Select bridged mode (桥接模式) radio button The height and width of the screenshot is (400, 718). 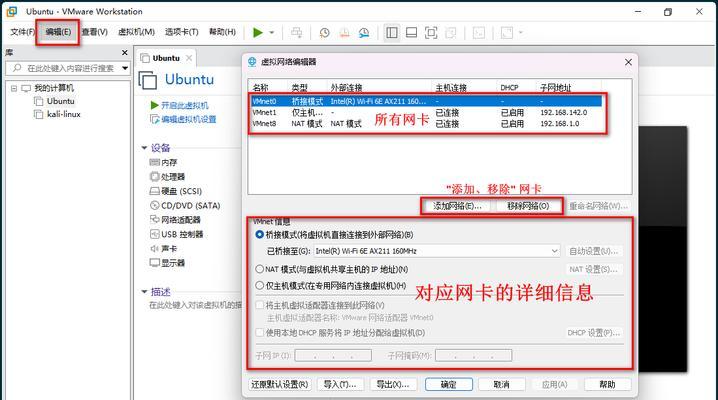pos(260,234)
